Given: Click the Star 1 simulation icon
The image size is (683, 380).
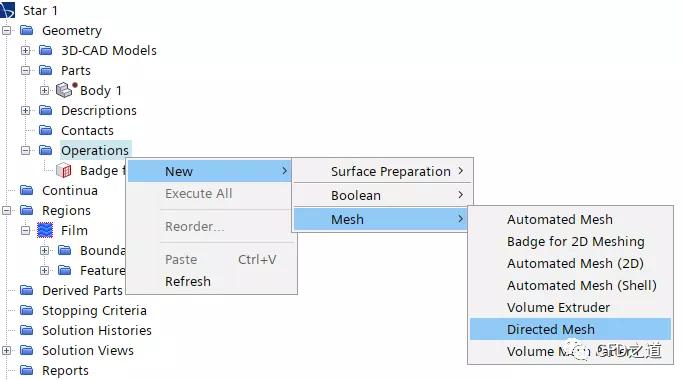Looking at the screenshot, I should coord(7,10).
